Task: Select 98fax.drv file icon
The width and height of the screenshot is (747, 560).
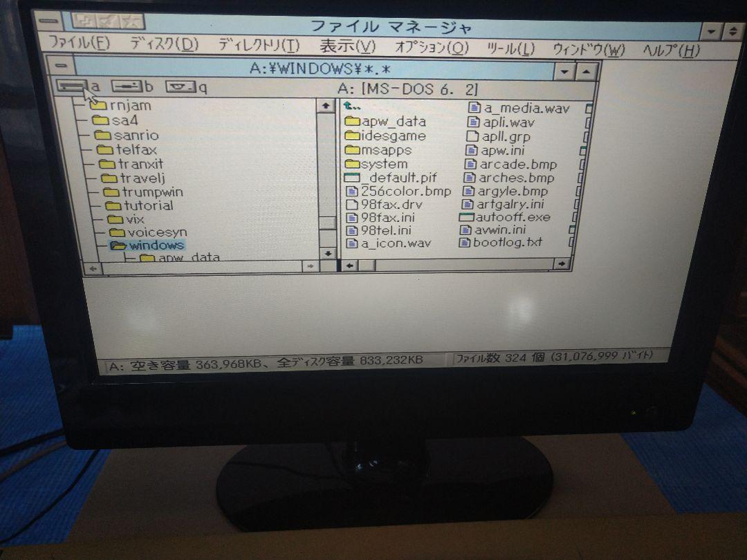Action: pyautogui.click(x=351, y=205)
